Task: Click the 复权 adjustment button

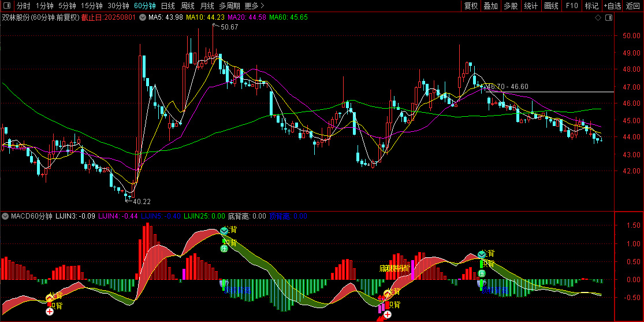Action: pos(471,6)
